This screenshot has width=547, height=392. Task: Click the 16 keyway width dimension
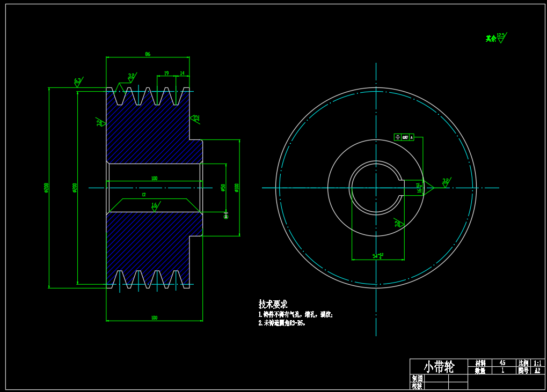(x=419, y=188)
